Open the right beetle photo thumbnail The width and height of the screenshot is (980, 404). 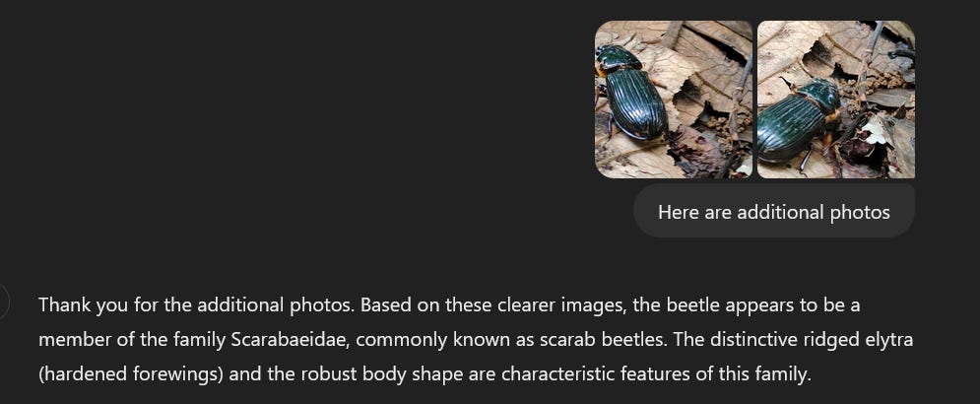[x=836, y=100]
